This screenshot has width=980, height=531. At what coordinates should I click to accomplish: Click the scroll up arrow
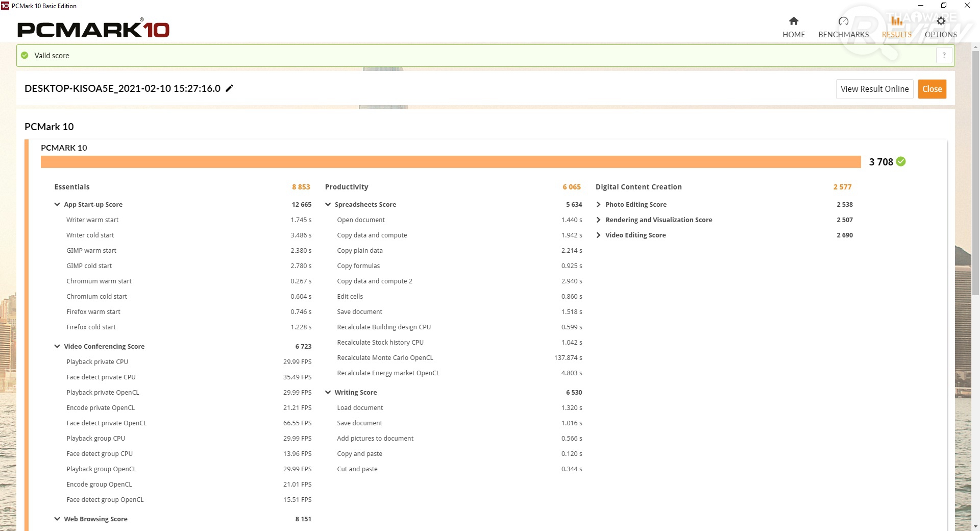pyautogui.click(x=975, y=47)
